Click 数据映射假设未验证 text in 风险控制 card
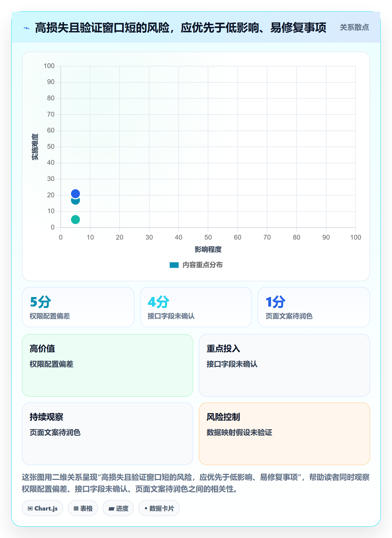 coord(239,432)
